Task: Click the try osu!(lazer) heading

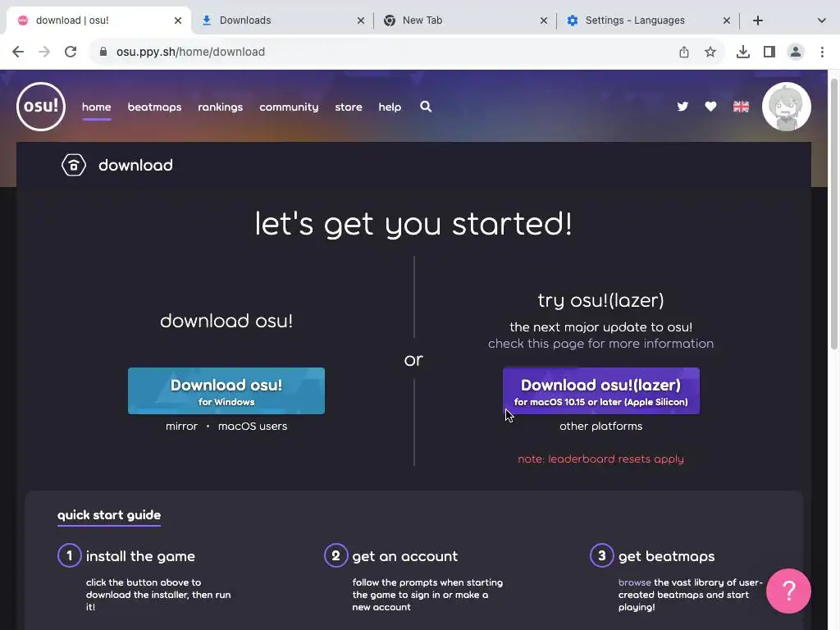Action: (601, 300)
